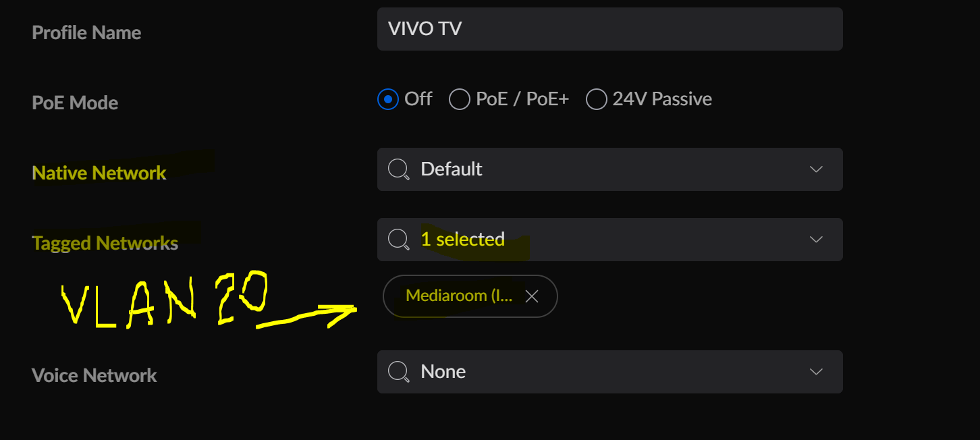
Task: Click the Mediaroom network chip label
Action: (459, 296)
